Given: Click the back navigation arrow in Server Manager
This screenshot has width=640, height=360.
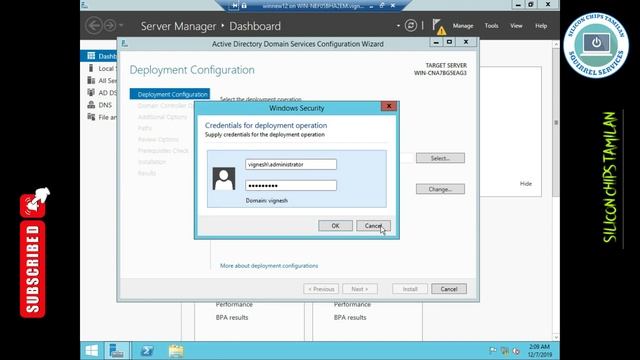Looking at the screenshot, I should (x=93, y=26).
